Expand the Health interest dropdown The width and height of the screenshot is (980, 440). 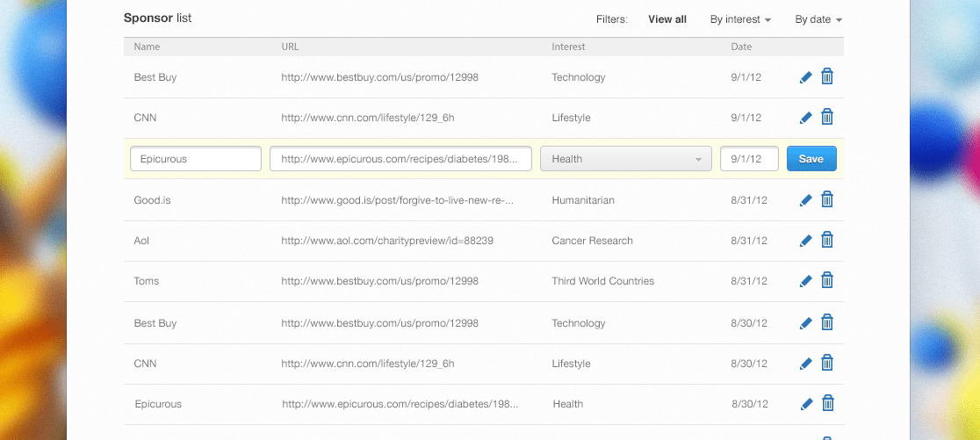(x=625, y=159)
